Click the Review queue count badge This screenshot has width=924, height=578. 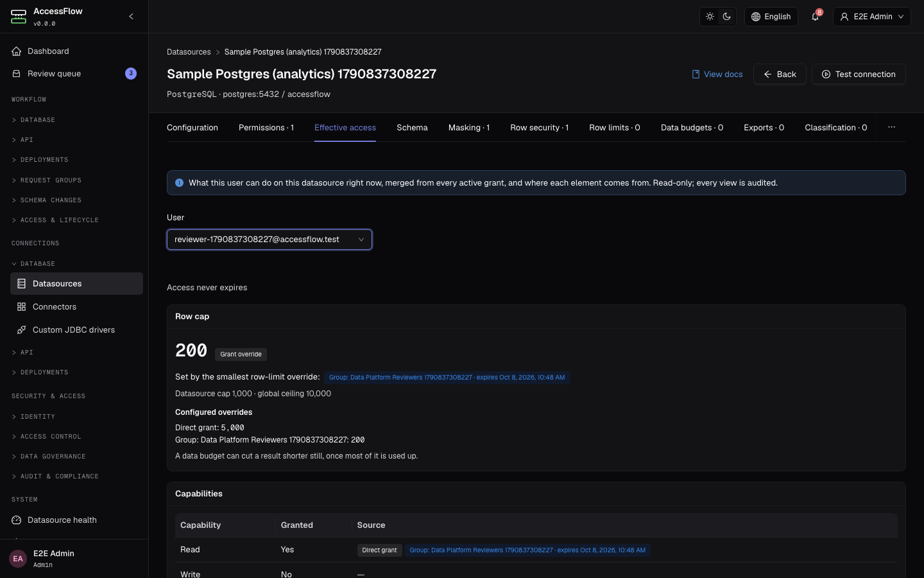[131, 73]
